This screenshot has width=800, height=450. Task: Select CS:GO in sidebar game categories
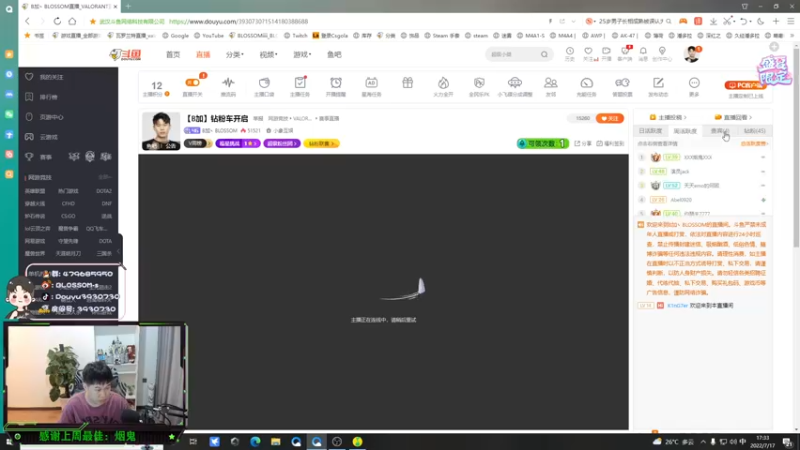coord(68,216)
